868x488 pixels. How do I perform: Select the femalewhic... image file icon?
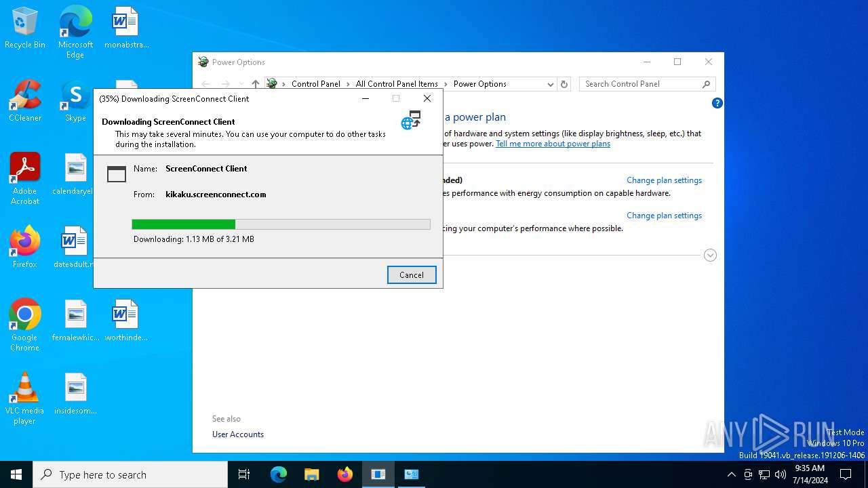75,321
